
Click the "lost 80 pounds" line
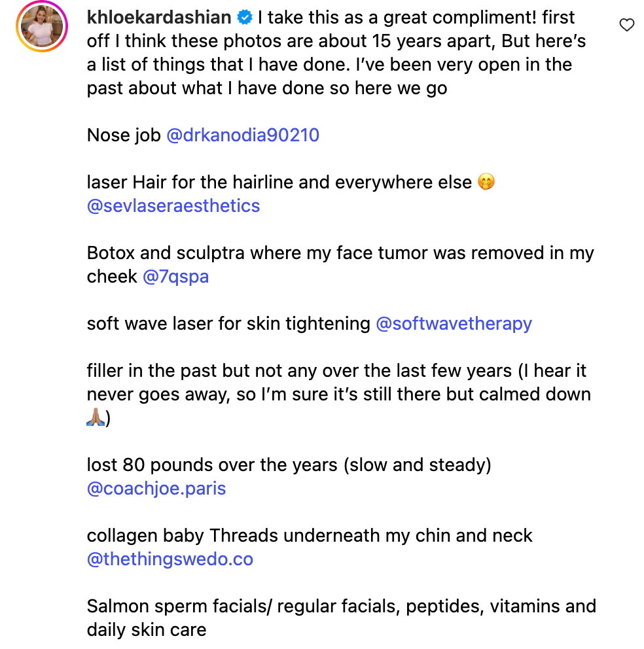(289, 465)
